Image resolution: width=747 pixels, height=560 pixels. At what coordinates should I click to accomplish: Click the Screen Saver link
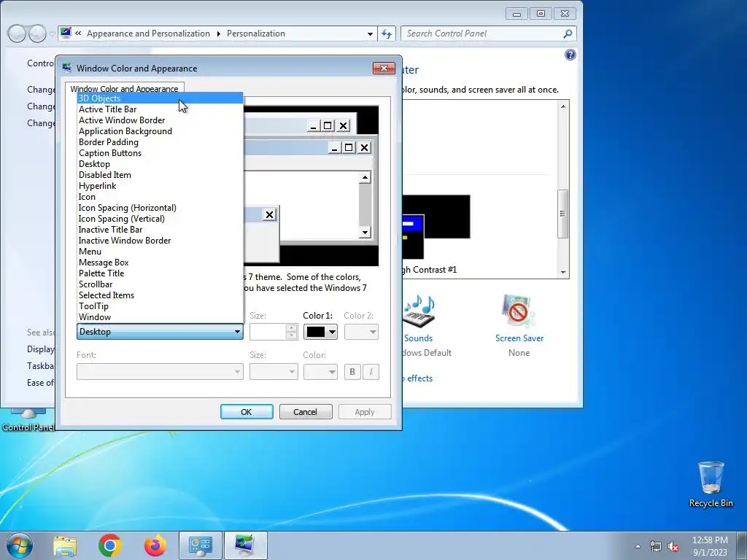pyautogui.click(x=519, y=338)
